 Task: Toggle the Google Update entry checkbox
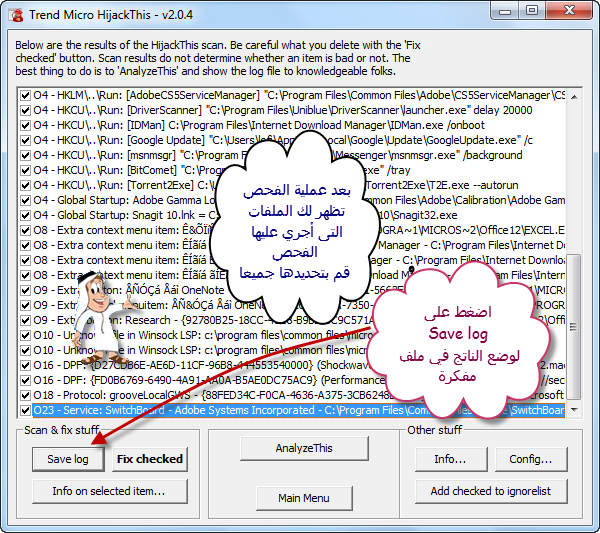click(x=25, y=140)
